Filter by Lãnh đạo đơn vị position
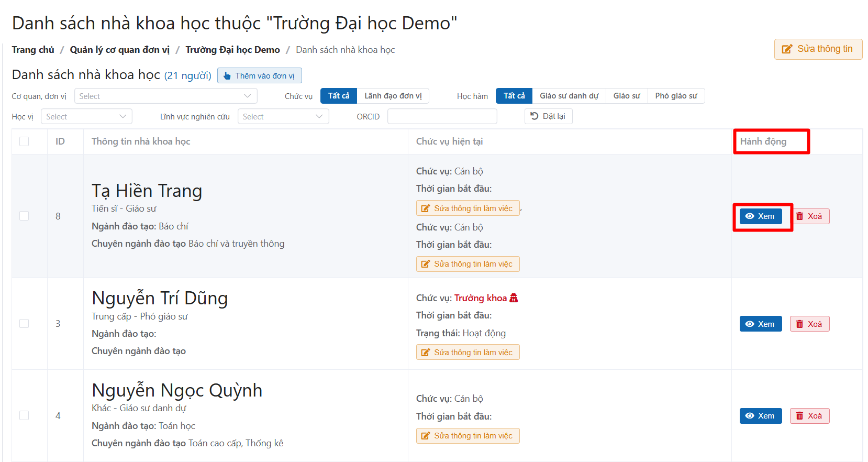The height and width of the screenshot is (462, 868). [x=393, y=96]
